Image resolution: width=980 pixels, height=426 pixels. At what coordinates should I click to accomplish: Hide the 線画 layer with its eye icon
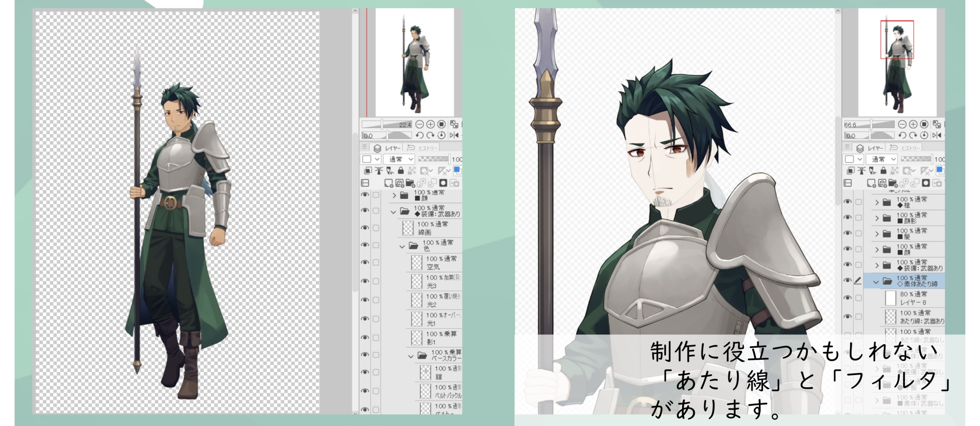pos(365,228)
